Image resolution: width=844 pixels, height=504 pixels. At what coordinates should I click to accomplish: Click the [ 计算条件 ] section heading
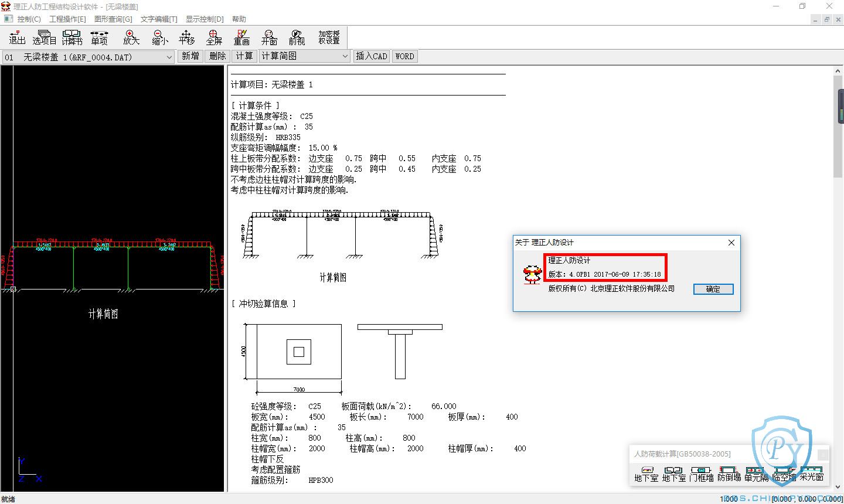point(256,106)
